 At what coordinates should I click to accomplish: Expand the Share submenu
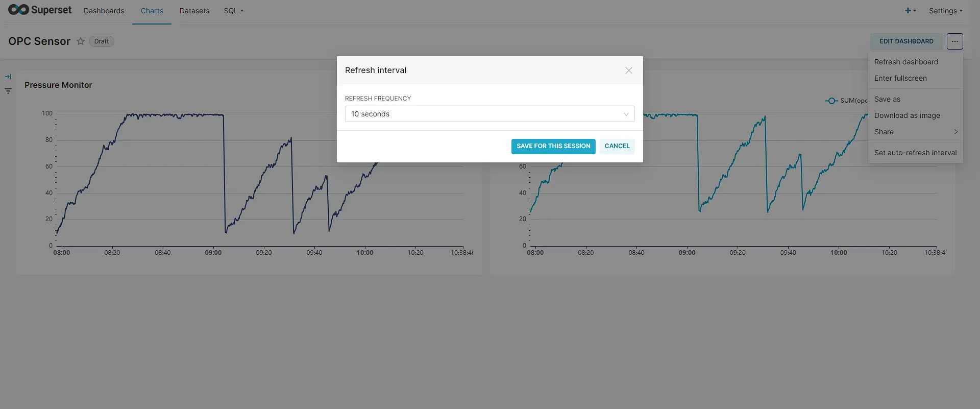tap(916, 132)
